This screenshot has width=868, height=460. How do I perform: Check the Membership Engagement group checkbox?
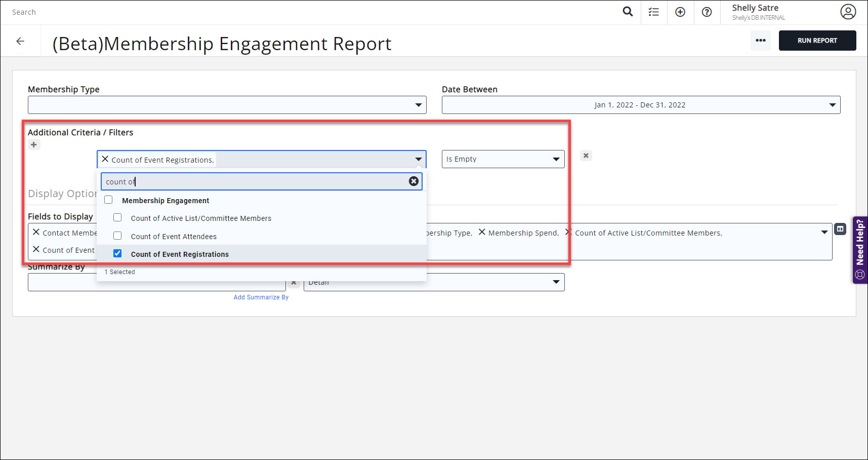(108, 200)
